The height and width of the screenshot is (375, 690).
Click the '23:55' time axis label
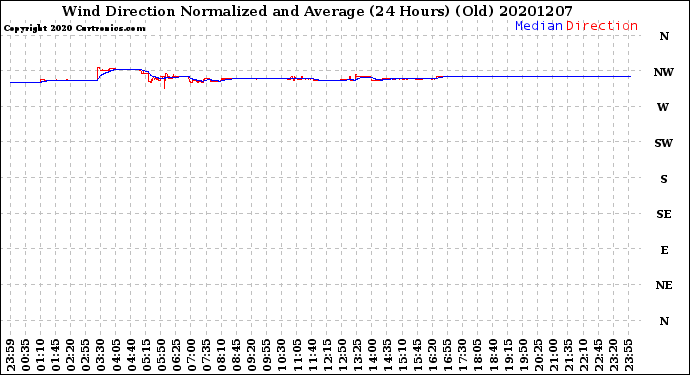coord(629,355)
